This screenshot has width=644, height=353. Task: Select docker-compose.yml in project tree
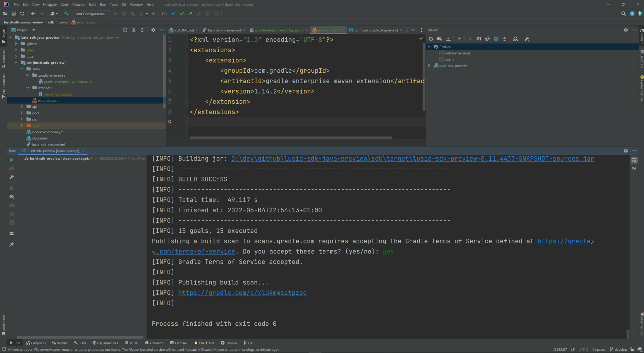coord(48,132)
